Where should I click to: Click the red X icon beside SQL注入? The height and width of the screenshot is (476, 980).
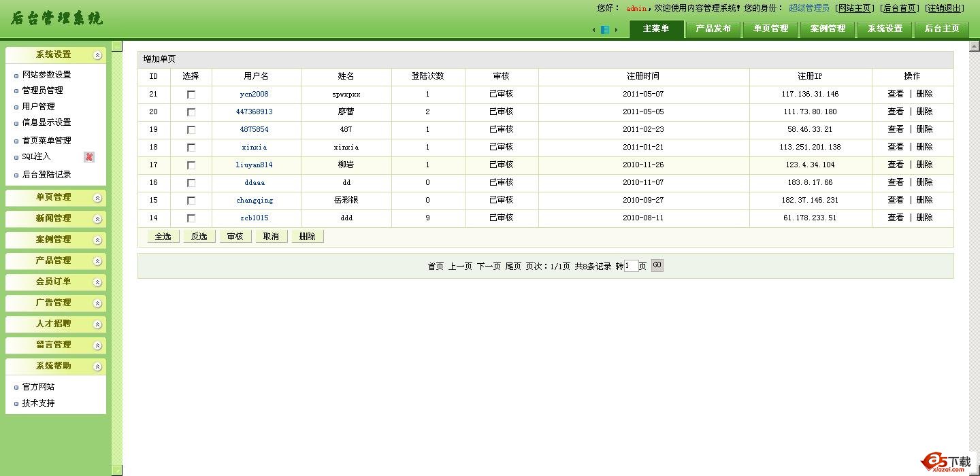click(x=89, y=157)
